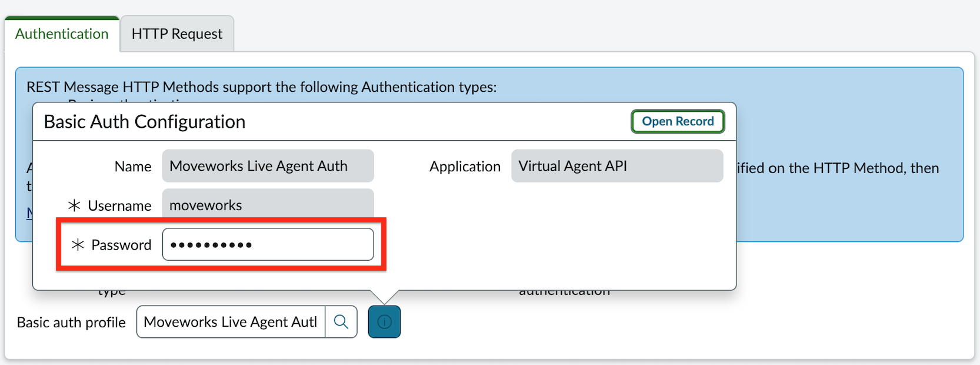The width and height of the screenshot is (980, 365).
Task: Click the Name field in the popup
Action: click(268, 166)
